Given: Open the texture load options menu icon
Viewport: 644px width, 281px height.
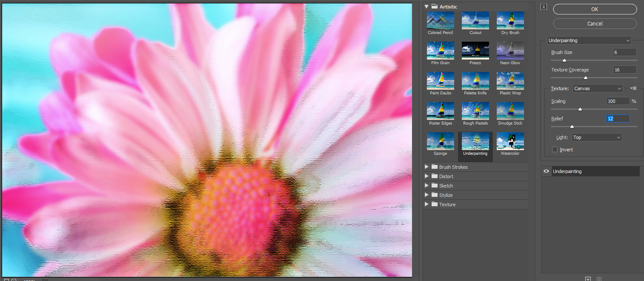Looking at the screenshot, I should pyautogui.click(x=633, y=88).
